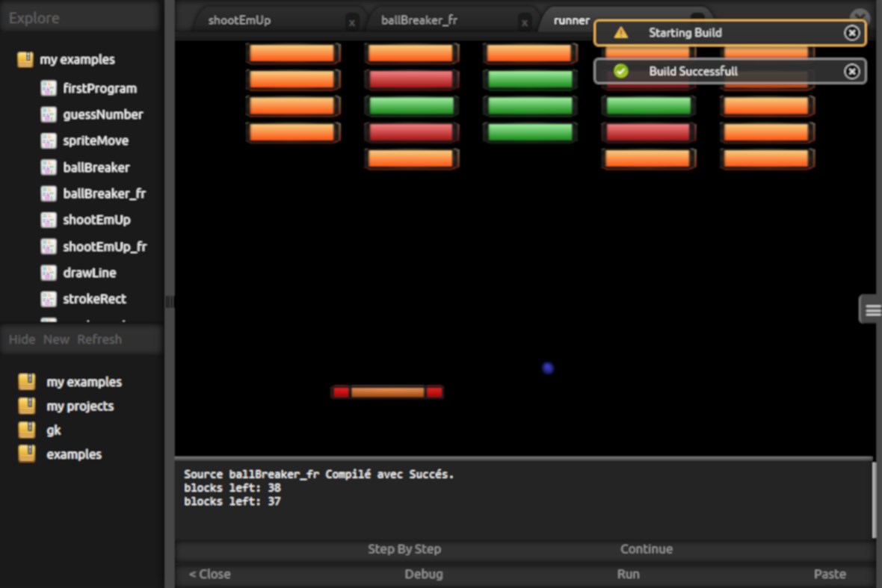Expand the examples folder label
The image size is (882, 588).
pos(74,454)
